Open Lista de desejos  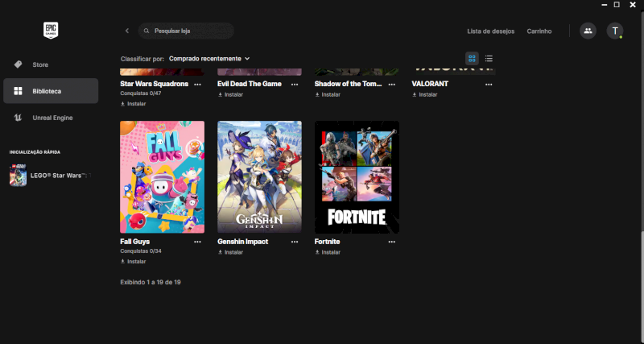click(491, 31)
